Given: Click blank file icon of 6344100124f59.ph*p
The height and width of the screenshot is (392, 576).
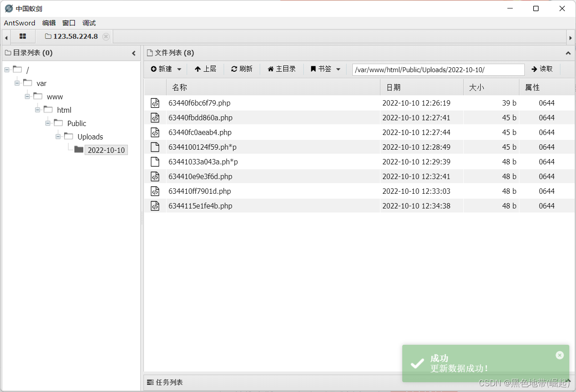Looking at the screenshot, I should [x=155, y=147].
